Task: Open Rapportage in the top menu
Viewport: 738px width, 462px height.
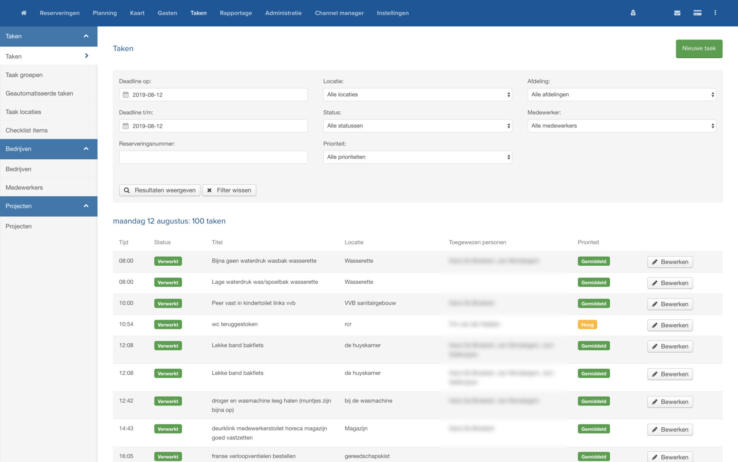Action: (x=236, y=13)
